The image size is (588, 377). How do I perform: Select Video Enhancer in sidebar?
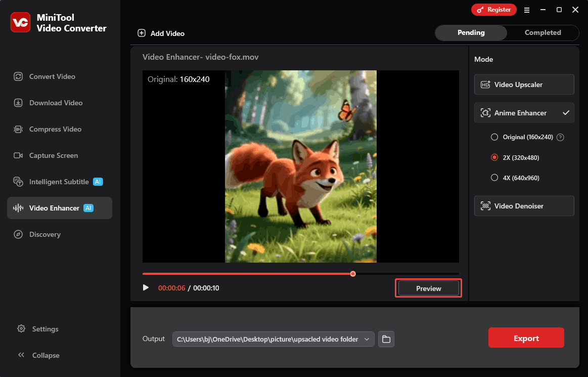60,208
